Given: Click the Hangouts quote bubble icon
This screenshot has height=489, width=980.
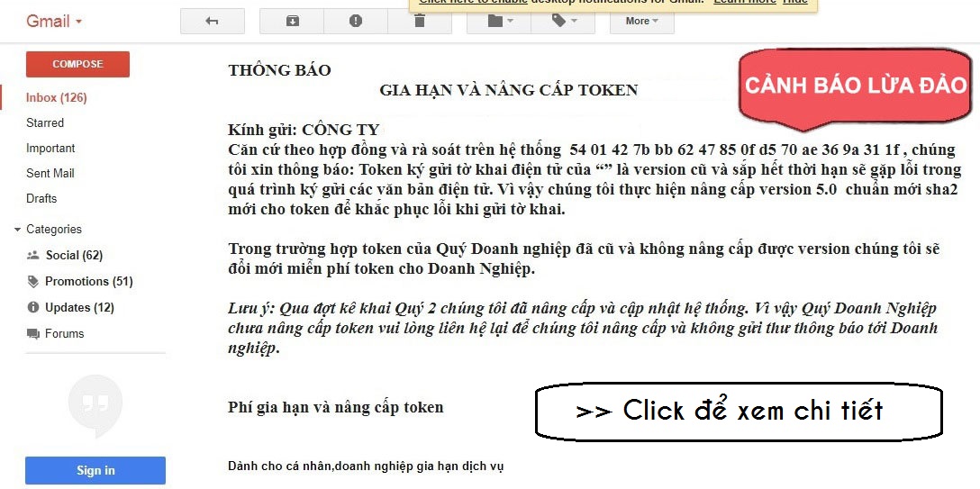Looking at the screenshot, I should click(x=95, y=404).
